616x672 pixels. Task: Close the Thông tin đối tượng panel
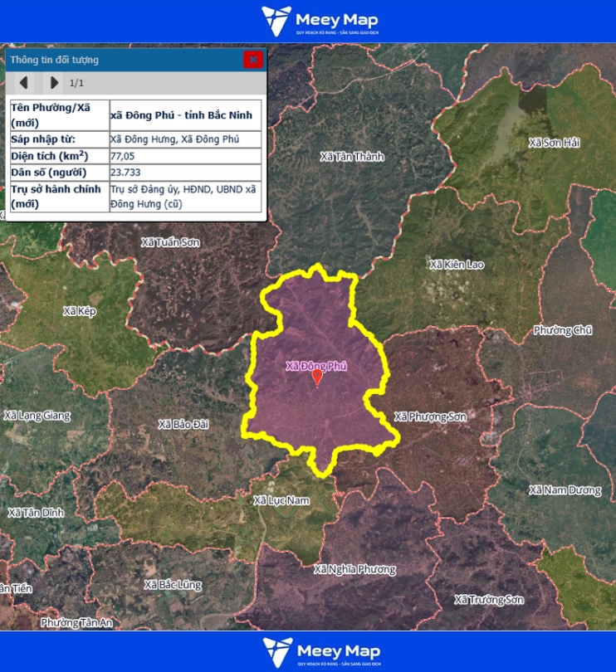[253, 60]
